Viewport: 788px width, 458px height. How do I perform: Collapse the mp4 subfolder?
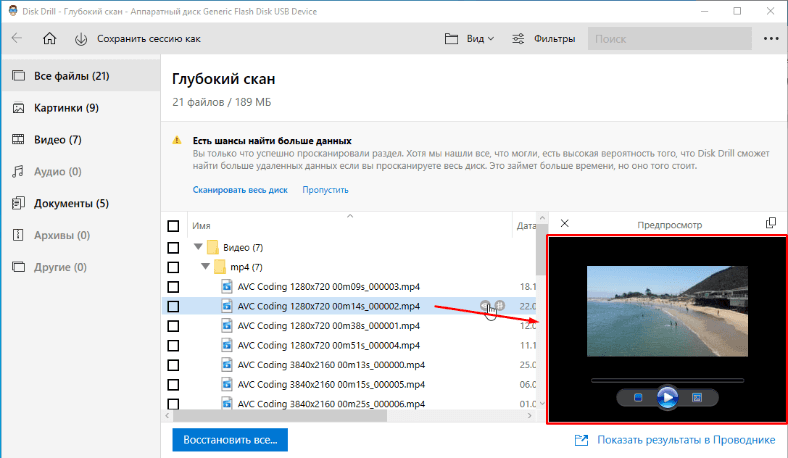[x=207, y=267]
